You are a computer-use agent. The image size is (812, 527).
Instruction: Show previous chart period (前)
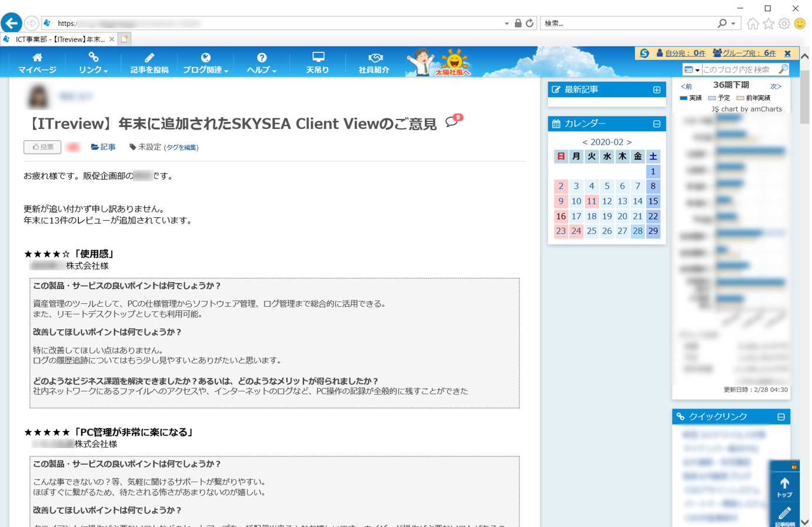pyautogui.click(x=686, y=87)
